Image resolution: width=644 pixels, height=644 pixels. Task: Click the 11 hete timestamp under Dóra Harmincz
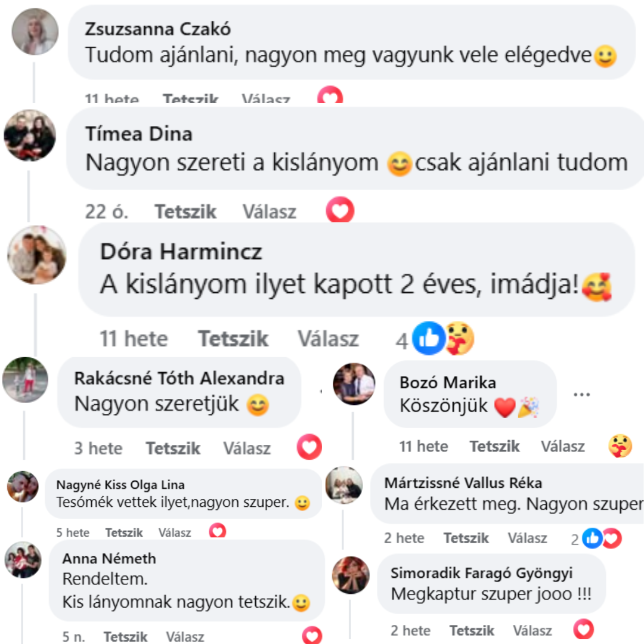pyautogui.click(x=134, y=339)
